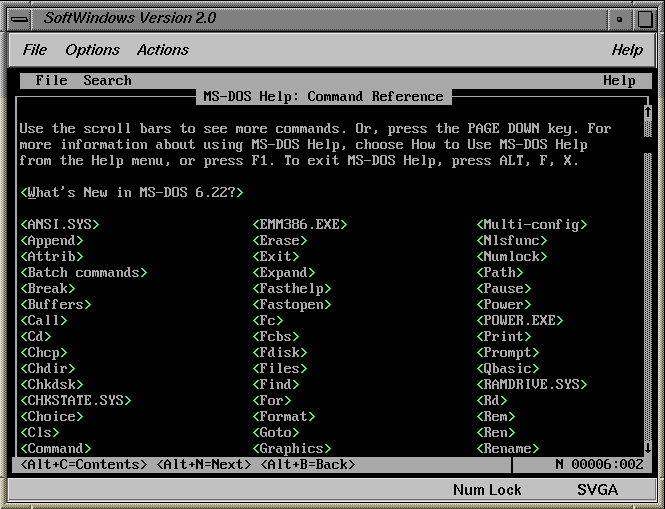Open the SoftWindows window menu button
Screen dimensions: 665x509
pyautogui.click(x=20, y=19)
